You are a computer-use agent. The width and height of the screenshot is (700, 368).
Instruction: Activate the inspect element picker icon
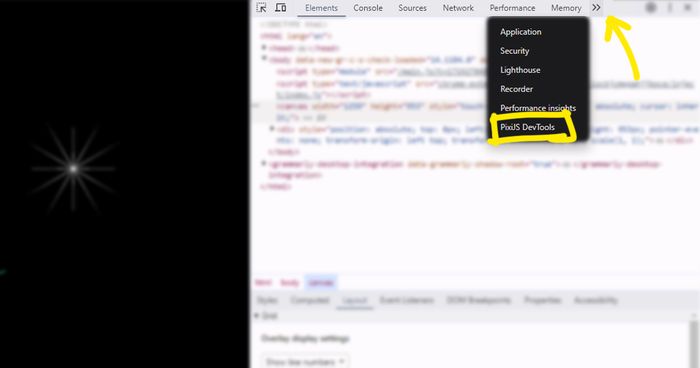[x=262, y=8]
